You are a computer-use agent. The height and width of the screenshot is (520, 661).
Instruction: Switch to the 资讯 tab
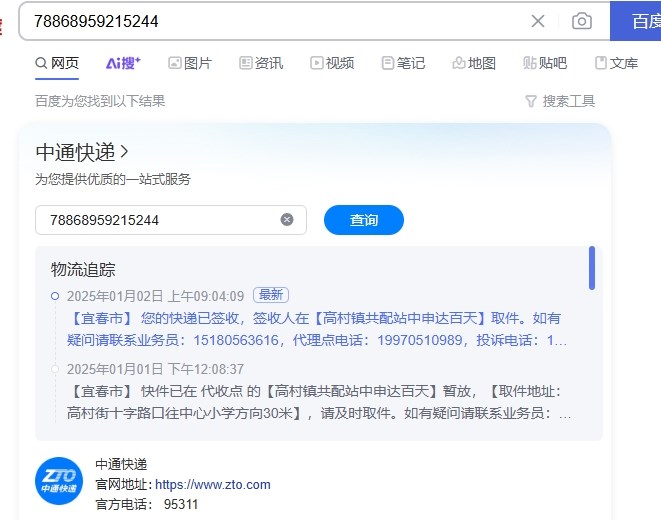point(261,63)
